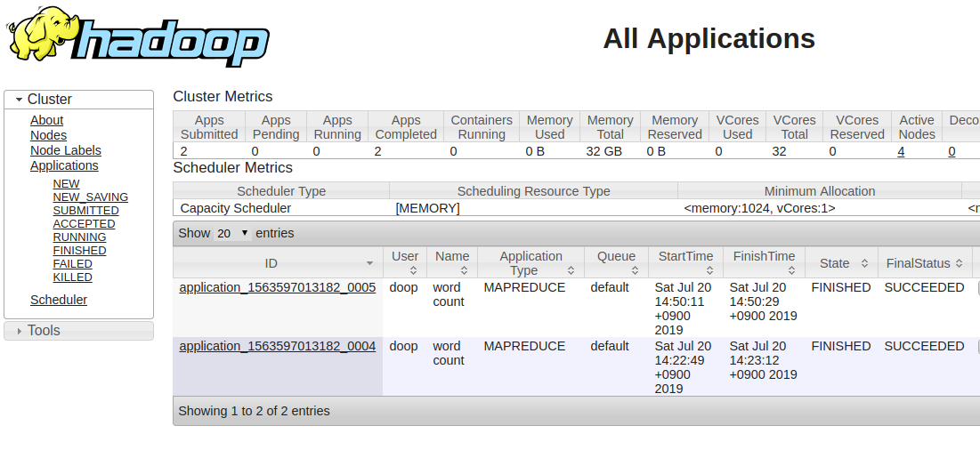Click the Cluster Metrics heading
This screenshot has width=980, height=458.
(223, 96)
